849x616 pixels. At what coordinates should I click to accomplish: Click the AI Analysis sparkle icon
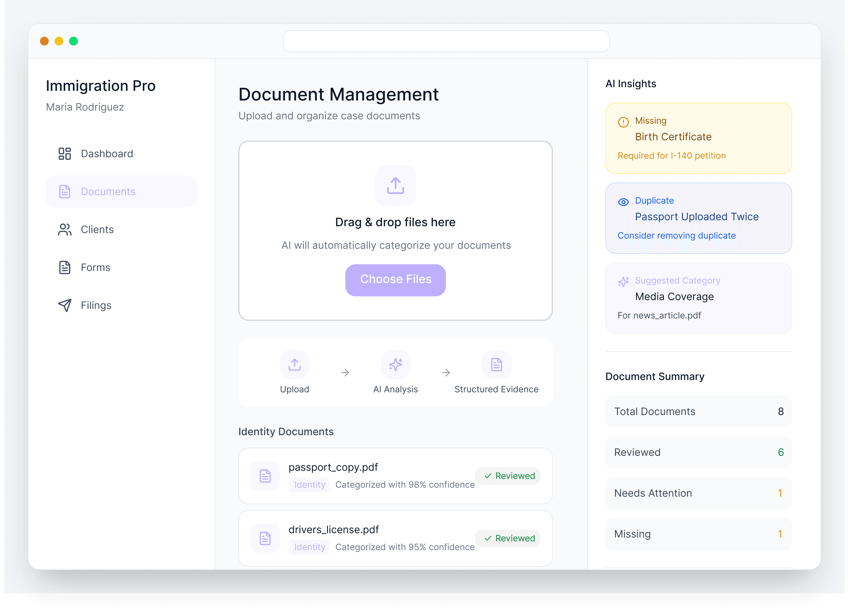pos(395,364)
